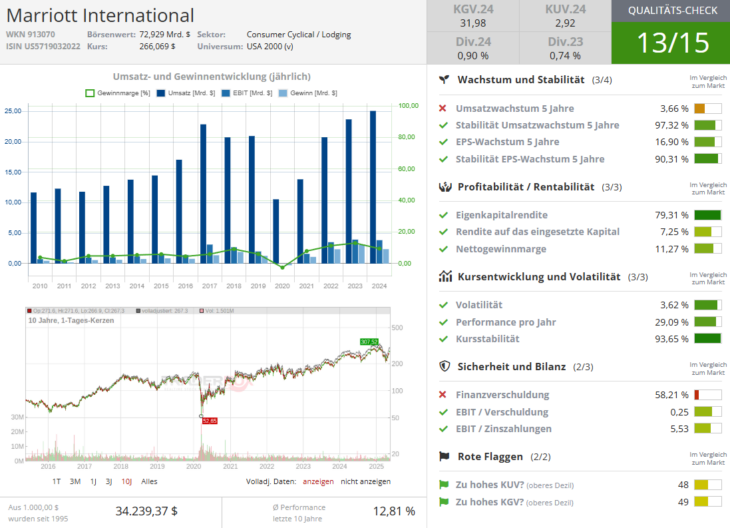Select the 1J chart range
The height and width of the screenshot is (528, 730).
93,481
